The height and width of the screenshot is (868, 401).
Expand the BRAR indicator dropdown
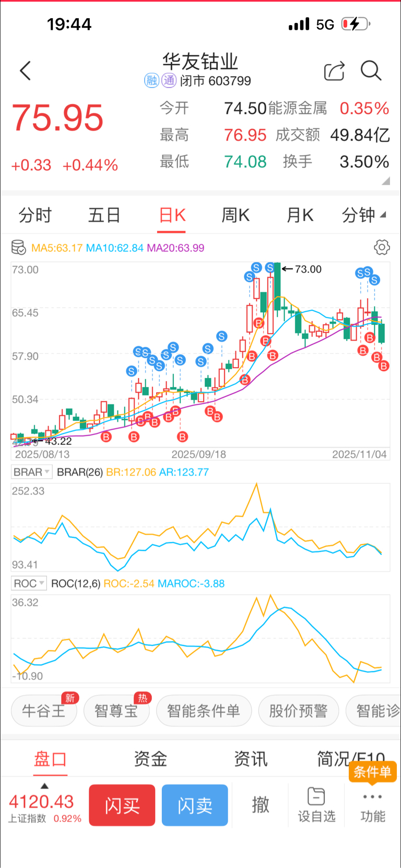[x=31, y=472]
